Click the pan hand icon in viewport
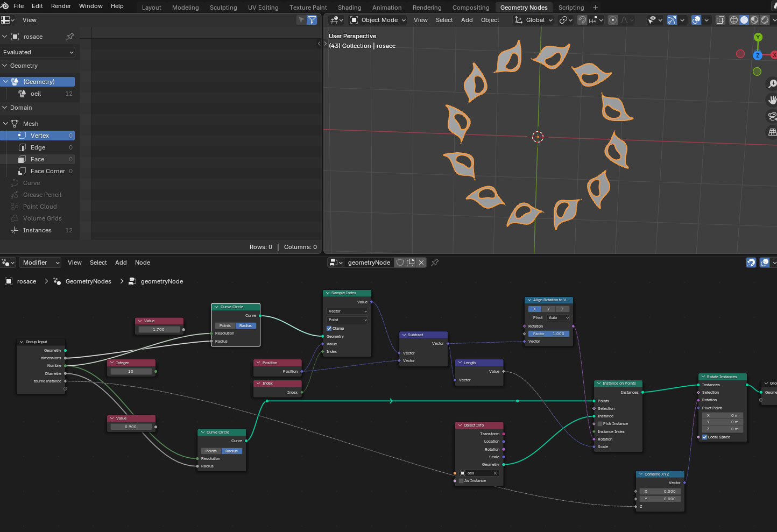777x532 pixels. click(x=772, y=100)
